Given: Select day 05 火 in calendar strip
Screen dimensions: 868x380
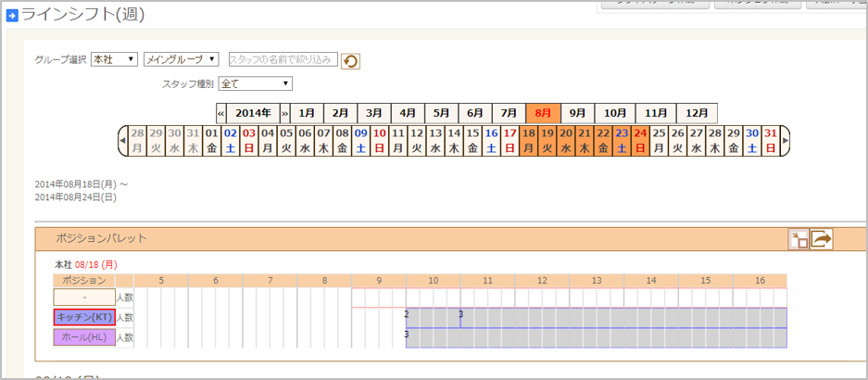Looking at the screenshot, I should (x=286, y=141).
